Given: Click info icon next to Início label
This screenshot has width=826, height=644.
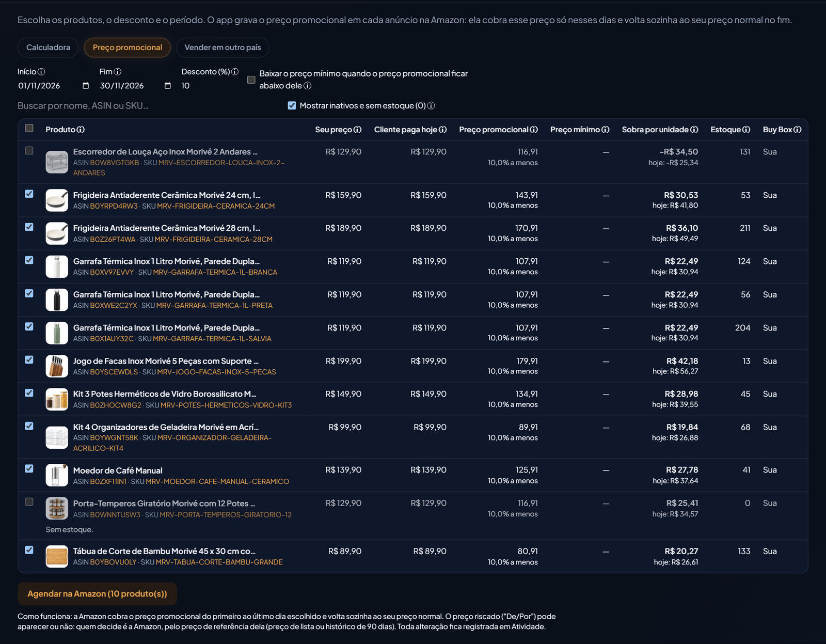Looking at the screenshot, I should [41, 72].
